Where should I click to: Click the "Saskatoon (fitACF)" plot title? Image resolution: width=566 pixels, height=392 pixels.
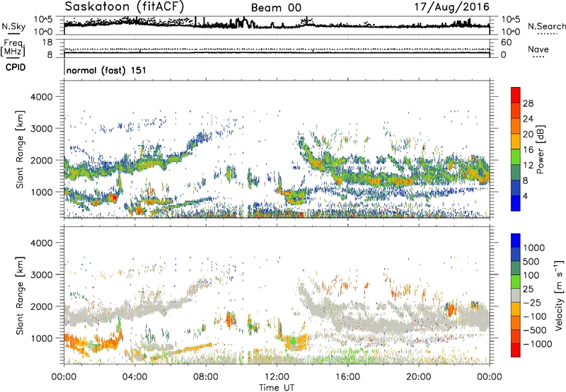click(x=125, y=6)
